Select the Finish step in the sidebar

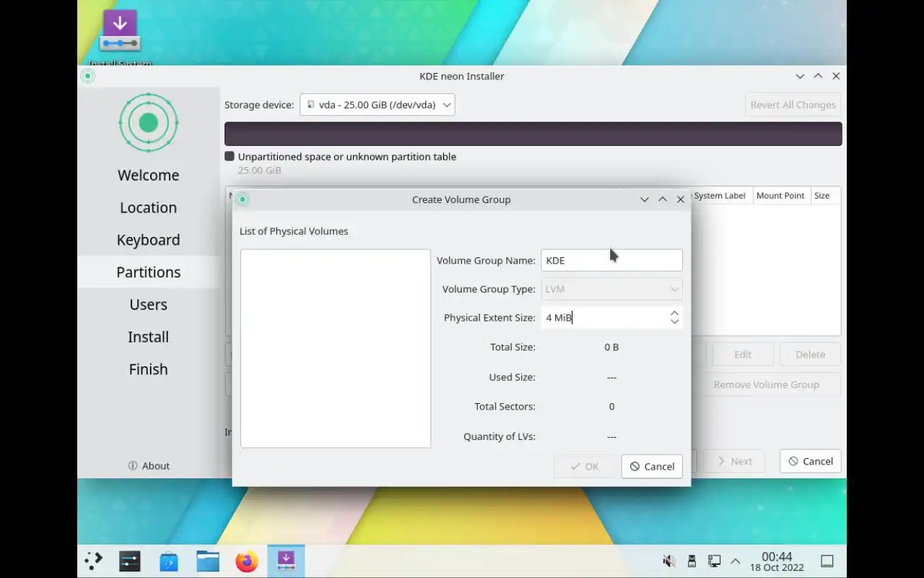[x=149, y=369]
